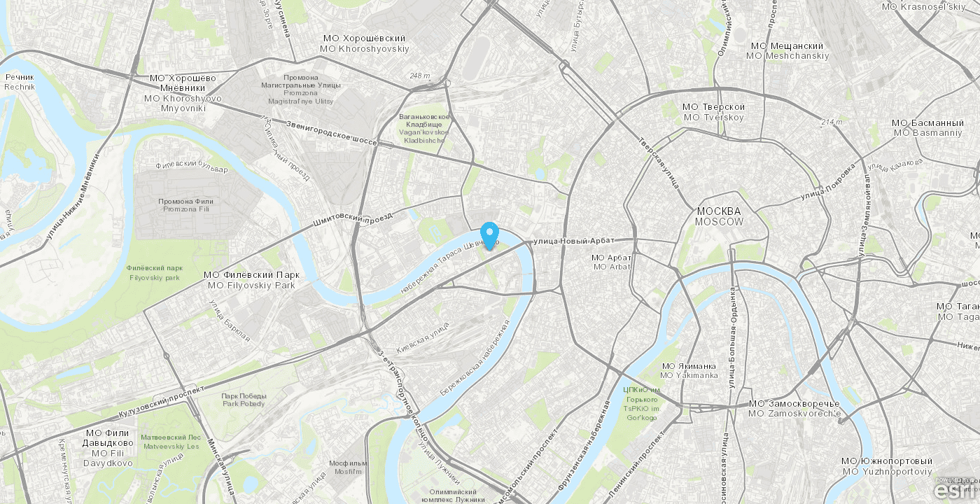This screenshot has width=980, height=504.
Task: Select the MO Zamoskvorech'e district label
Action: 794,409
